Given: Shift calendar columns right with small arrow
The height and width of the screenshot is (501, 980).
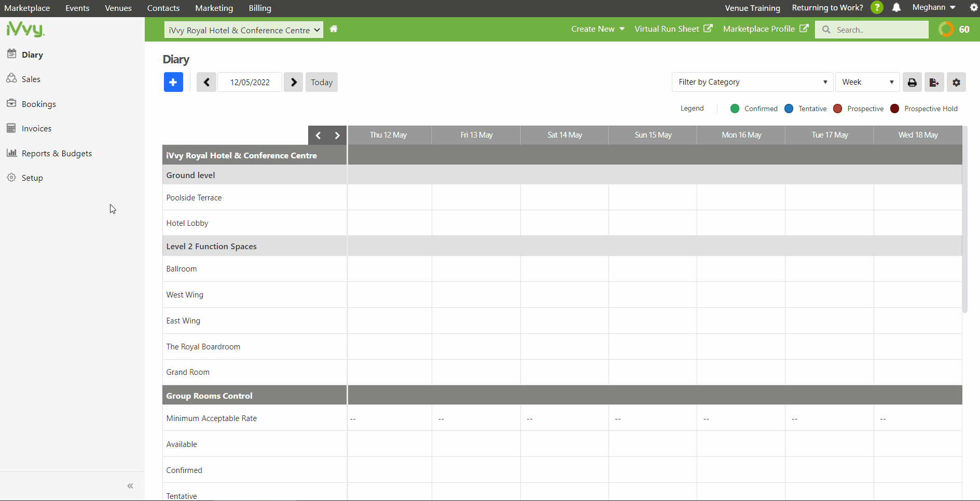Looking at the screenshot, I should point(337,136).
